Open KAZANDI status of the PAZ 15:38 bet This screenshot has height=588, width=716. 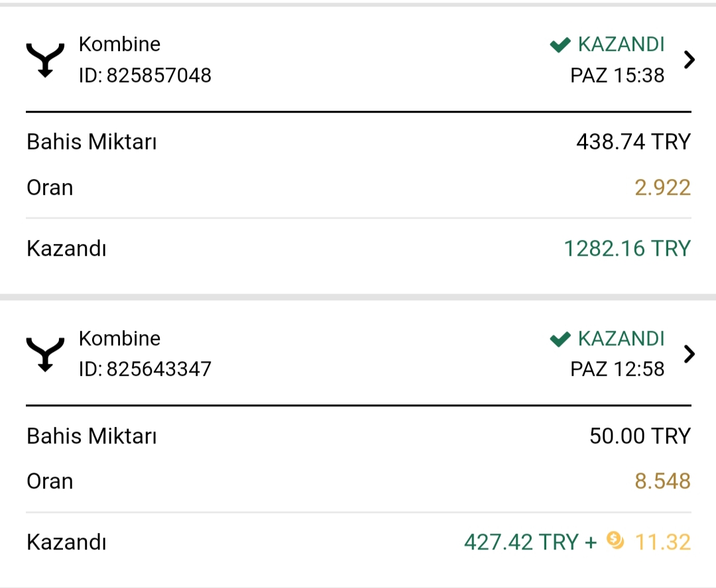point(621,44)
